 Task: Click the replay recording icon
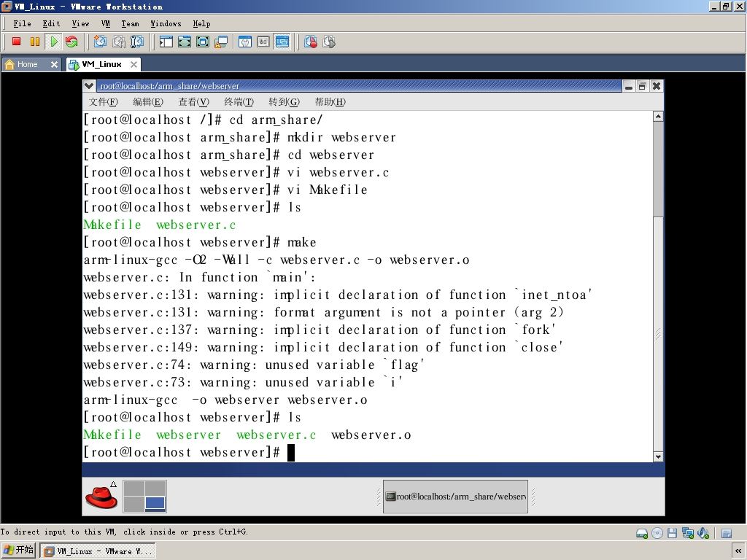tap(329, 42)
